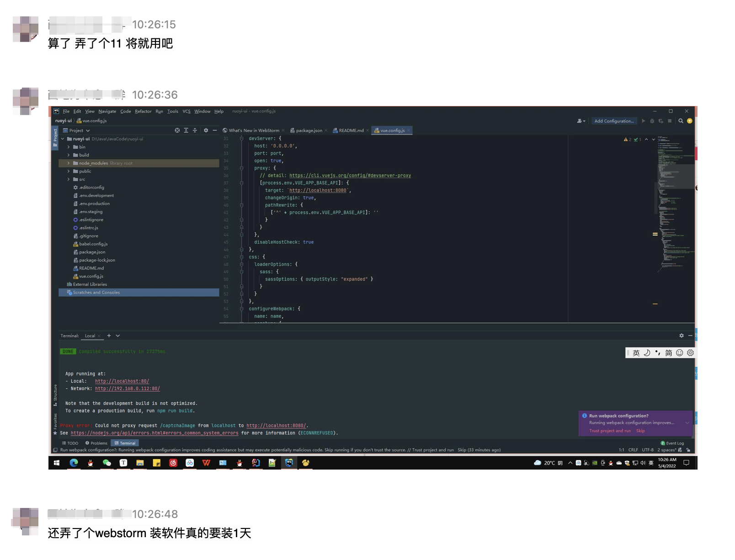Click the Search Everywhere magnifier icon

click(x=681, y=121)
